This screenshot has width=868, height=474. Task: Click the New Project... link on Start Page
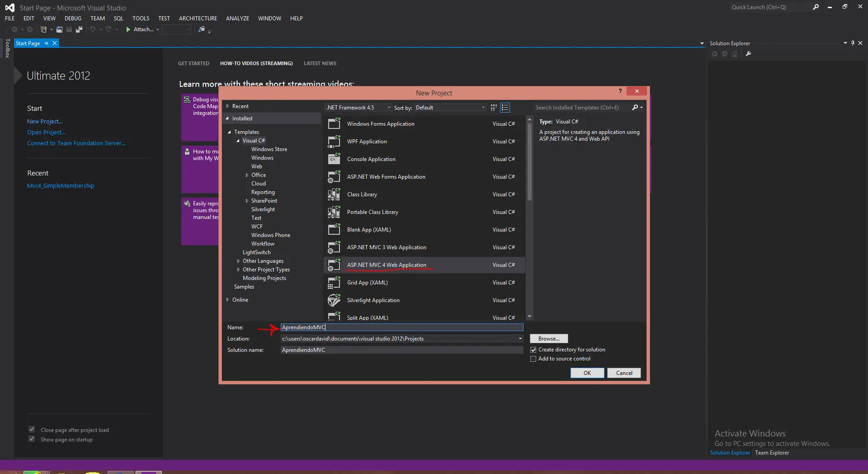45,122
